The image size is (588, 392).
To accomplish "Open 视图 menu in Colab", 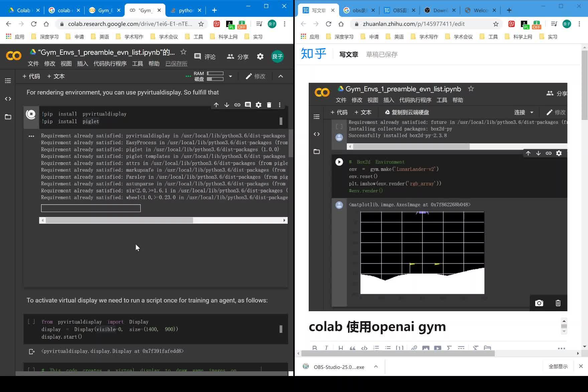I will (66, 63).
